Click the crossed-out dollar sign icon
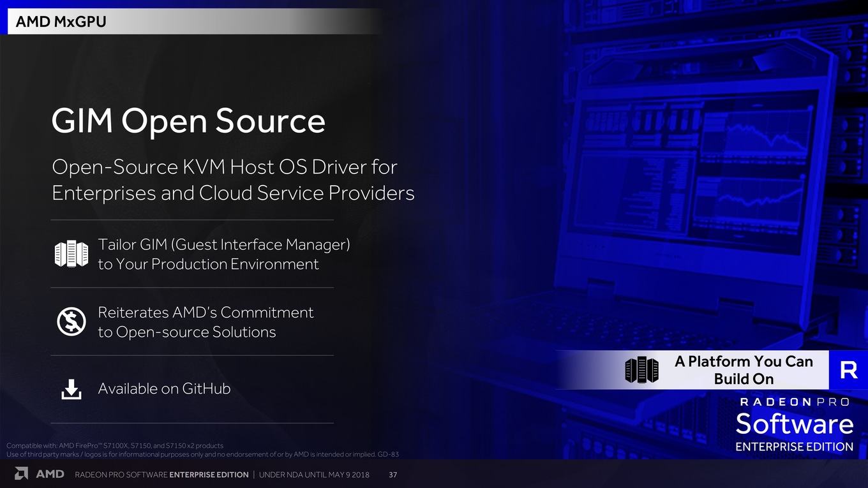The image size is (868, 488). coord(71,322)
